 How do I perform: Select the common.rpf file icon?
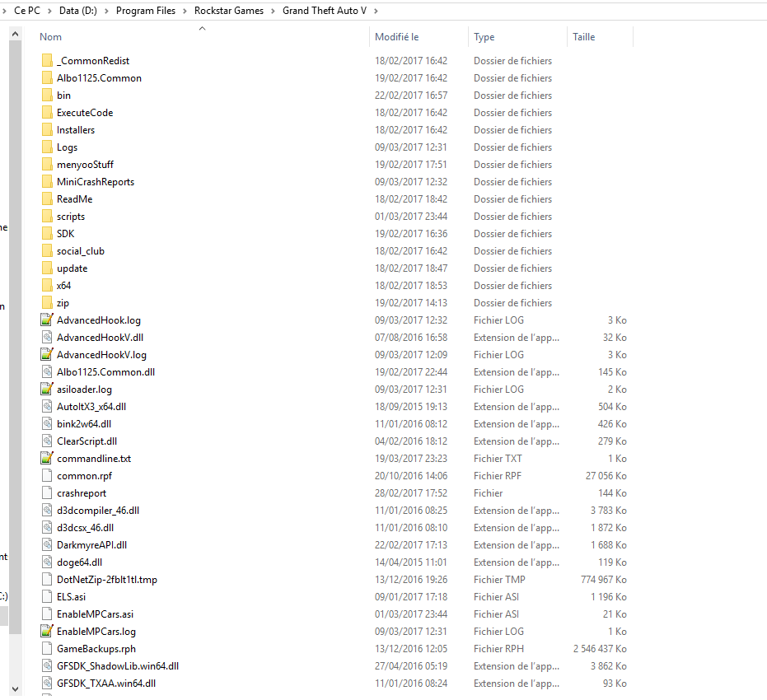pos(47,476)
